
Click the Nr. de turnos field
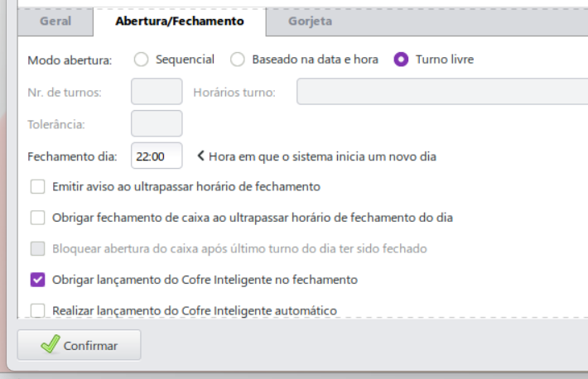tap(157, 92)
